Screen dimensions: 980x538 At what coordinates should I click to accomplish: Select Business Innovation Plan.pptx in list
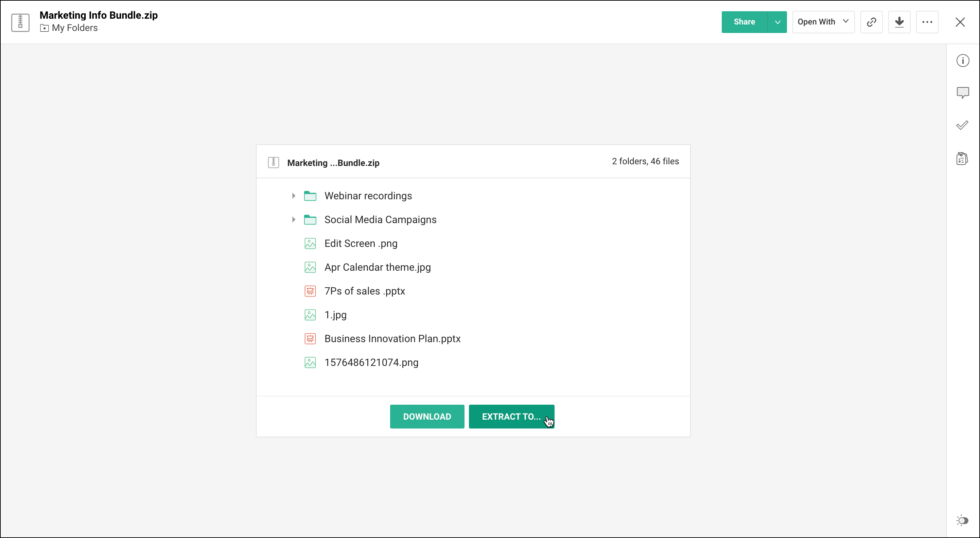click(x=392, y=339)
